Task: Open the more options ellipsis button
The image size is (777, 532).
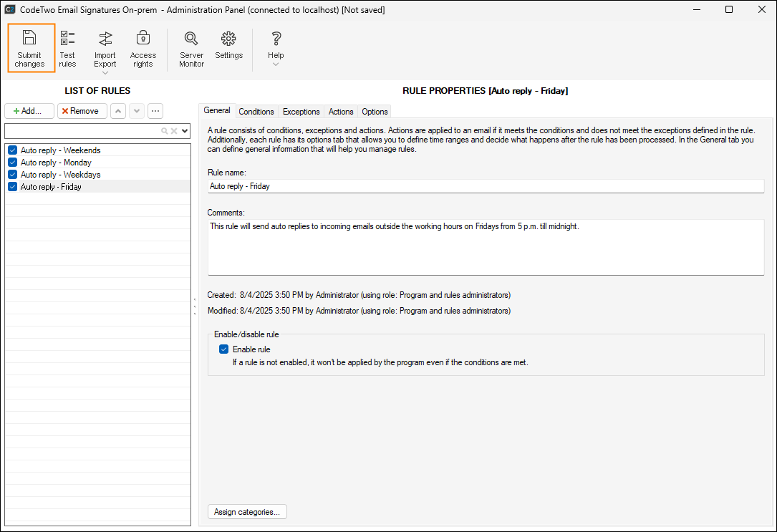Action: tap(155, 111)
